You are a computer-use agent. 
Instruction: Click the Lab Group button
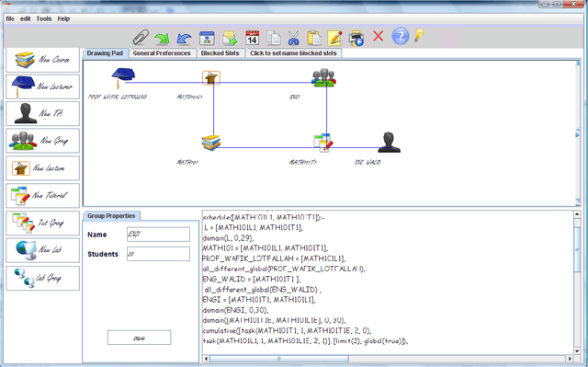[x=43, y=278]
